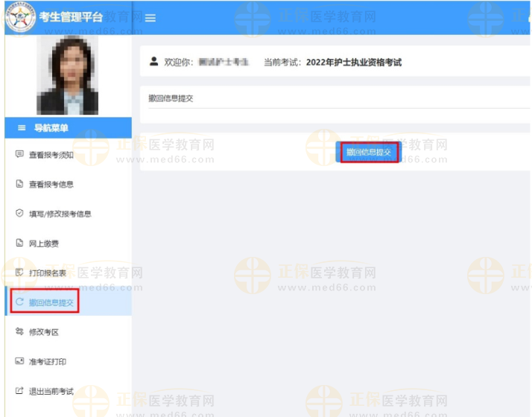Click the 考生管理平台 round logo
Screen dimensions: 532x417
point(20,17)
